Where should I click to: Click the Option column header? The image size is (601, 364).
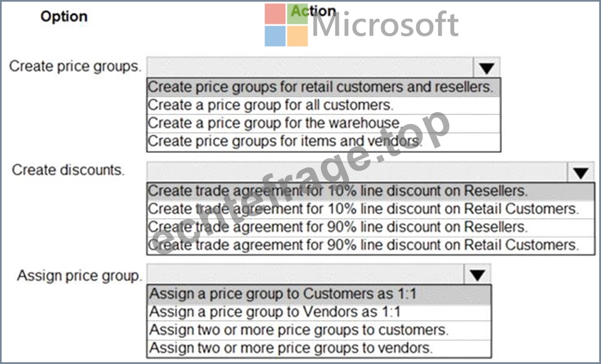tap(64, 16)
